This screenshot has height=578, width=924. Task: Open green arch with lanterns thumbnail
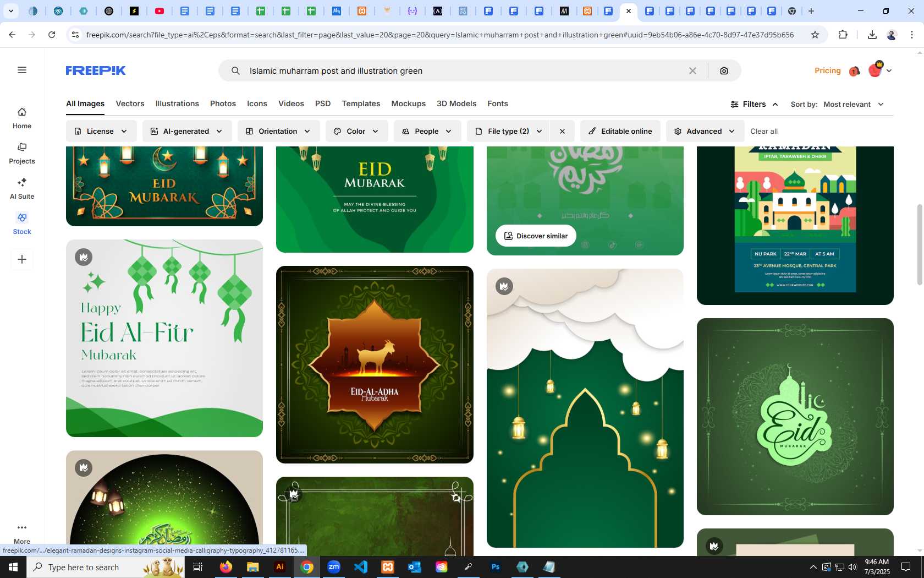click(x=585, y=408)
